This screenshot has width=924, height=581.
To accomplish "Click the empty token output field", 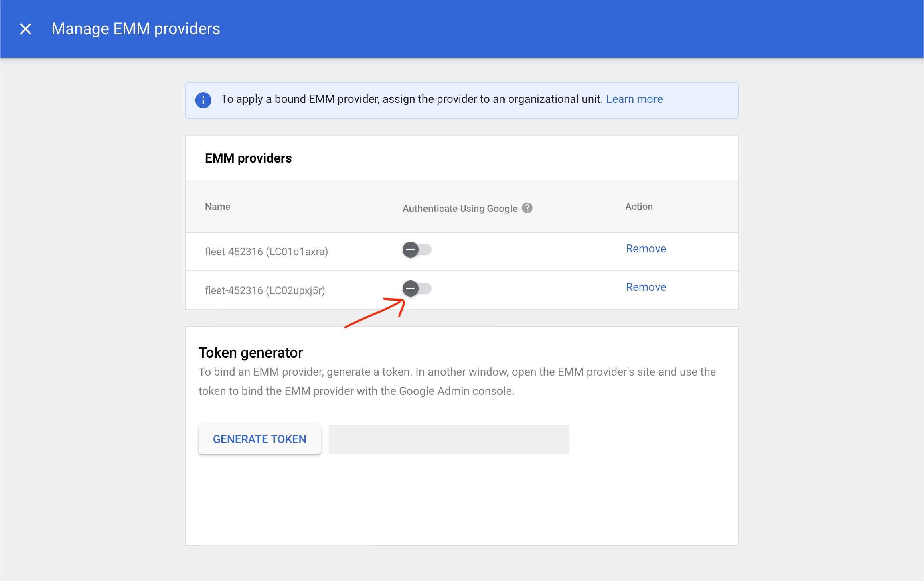I will point(449,439).
